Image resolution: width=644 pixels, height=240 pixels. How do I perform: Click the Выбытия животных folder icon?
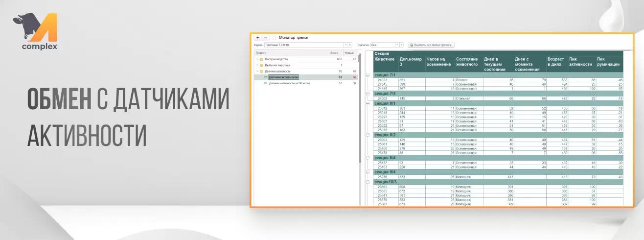[261, 65]
